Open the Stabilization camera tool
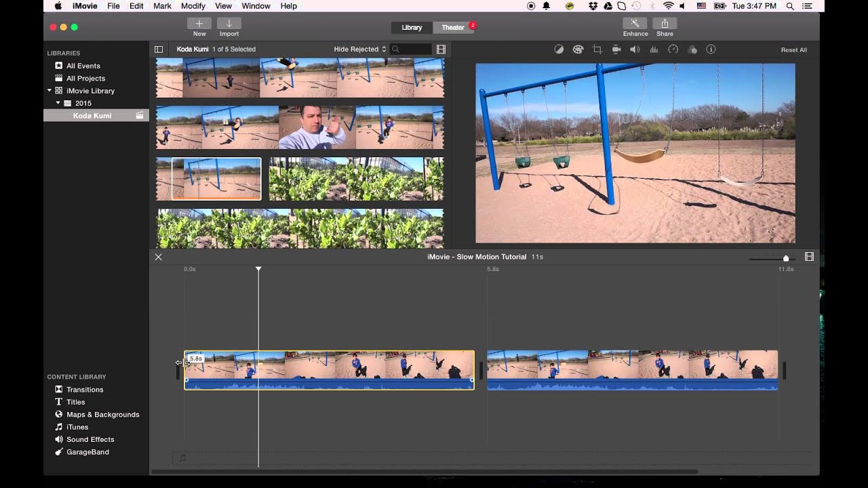Screen dimensions: 868x488 pos(616,49)
